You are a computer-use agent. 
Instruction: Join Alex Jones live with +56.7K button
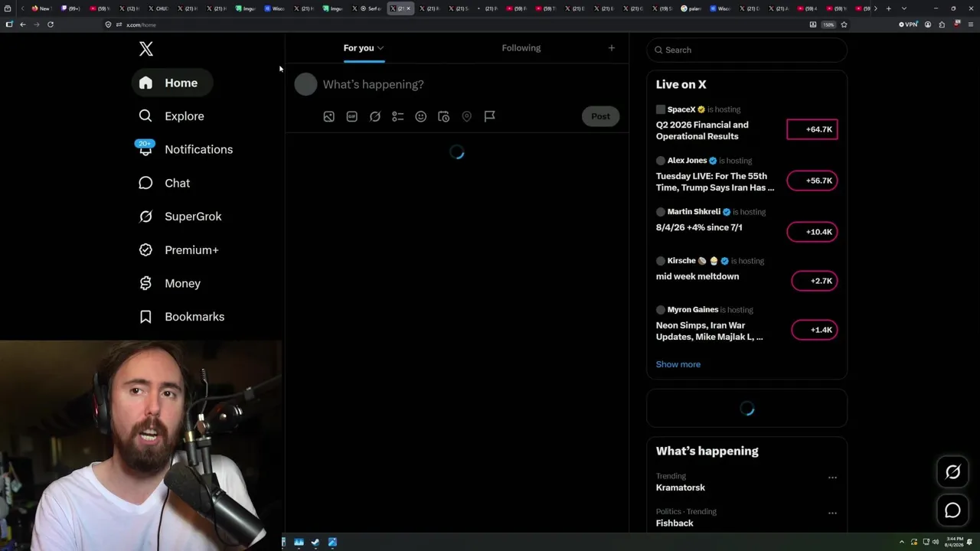812,181
